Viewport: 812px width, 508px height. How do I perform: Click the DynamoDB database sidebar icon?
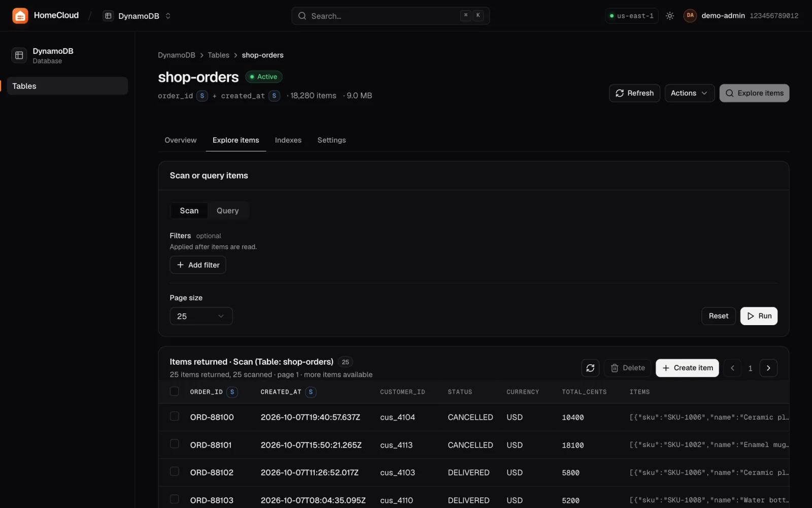point(19,55)
